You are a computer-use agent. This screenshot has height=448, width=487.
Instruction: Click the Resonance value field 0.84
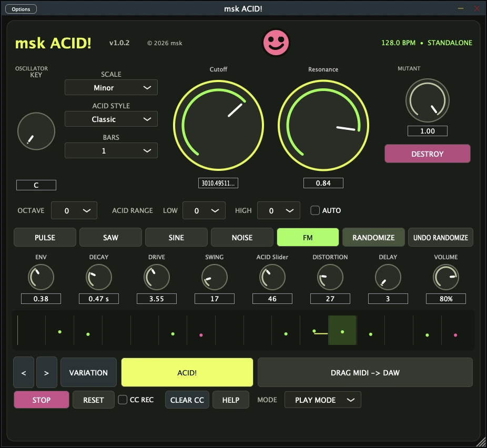323,183
